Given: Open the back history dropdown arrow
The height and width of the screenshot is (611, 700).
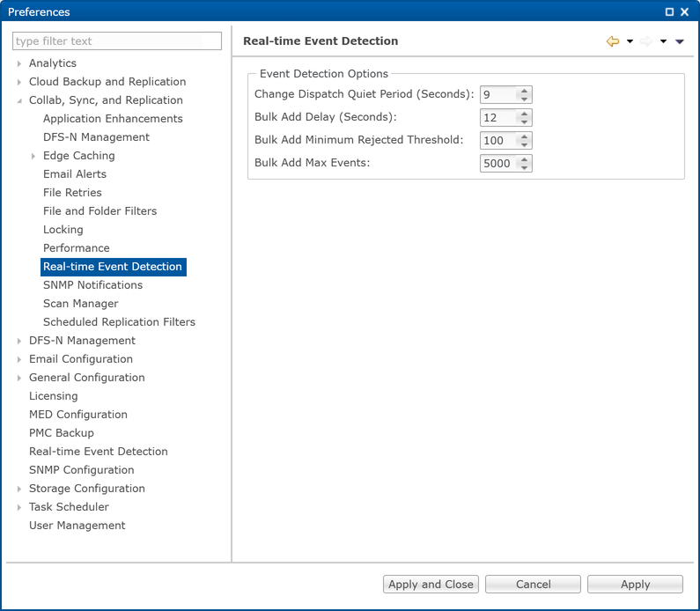Looking at the screenshot, I should pos(630,41).
